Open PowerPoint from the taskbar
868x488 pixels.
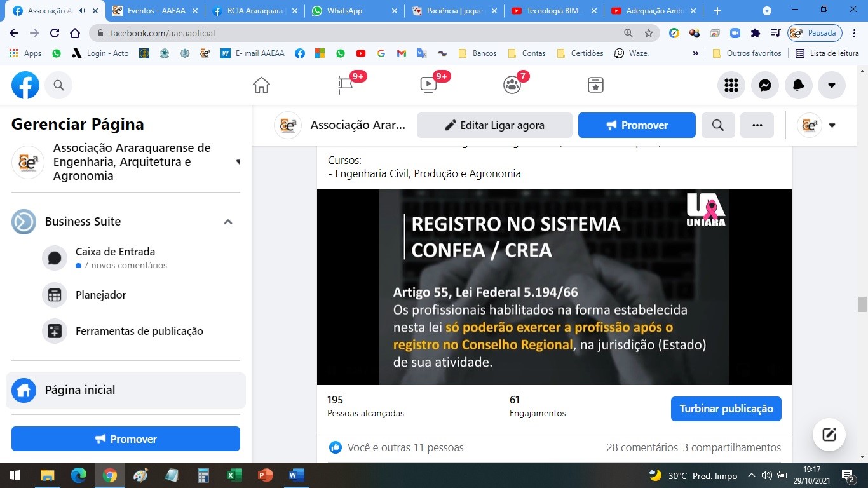coord(266,475)
